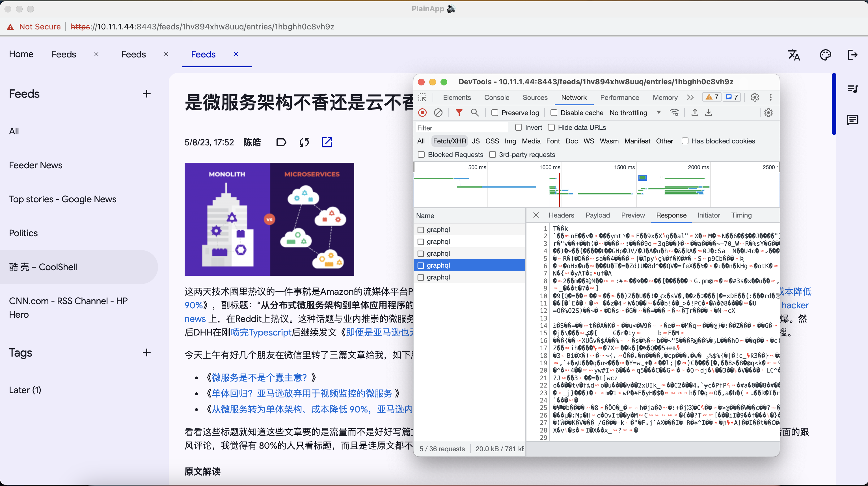Open the Headers tab of request
The height and width of the screenshot is (486, 868).
pyautogui.click(x=561, y=215)
